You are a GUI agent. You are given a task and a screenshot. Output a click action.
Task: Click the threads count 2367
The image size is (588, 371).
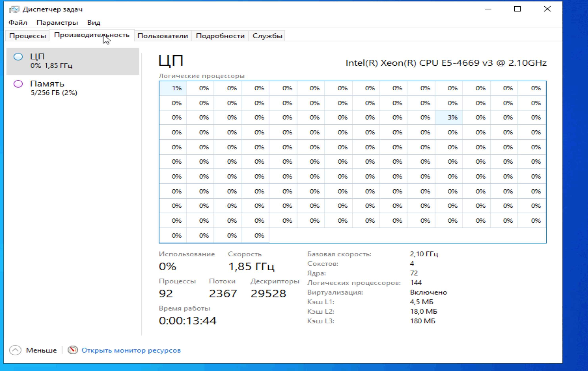click(223, 294)
